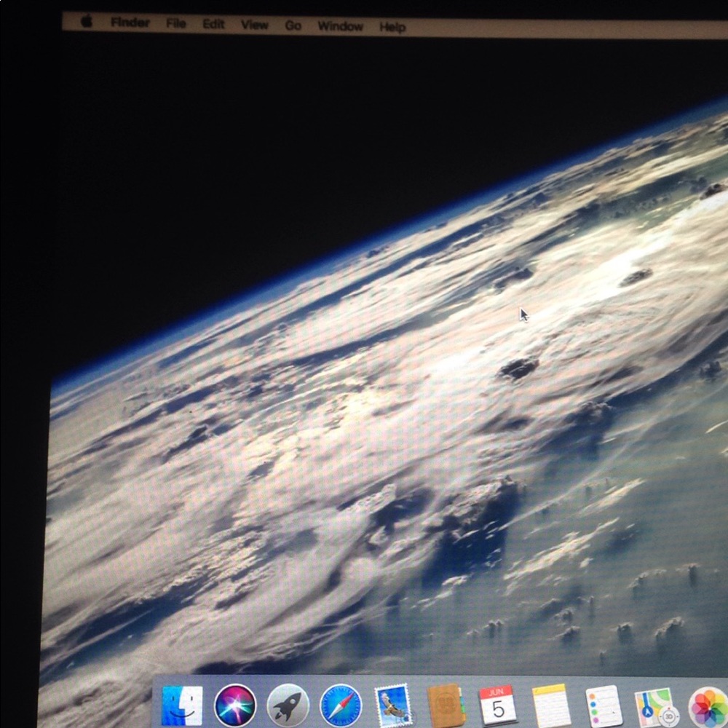
Task: Open the File menu
Action: (x=175, y=23)
